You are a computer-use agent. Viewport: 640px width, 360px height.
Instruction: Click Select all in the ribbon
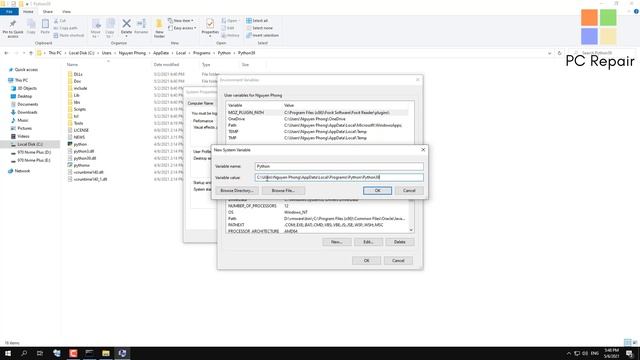[257, 20]
